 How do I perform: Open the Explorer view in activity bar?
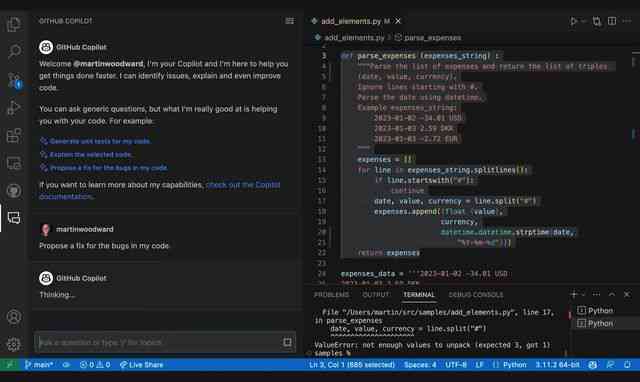[x=14, y=24]
